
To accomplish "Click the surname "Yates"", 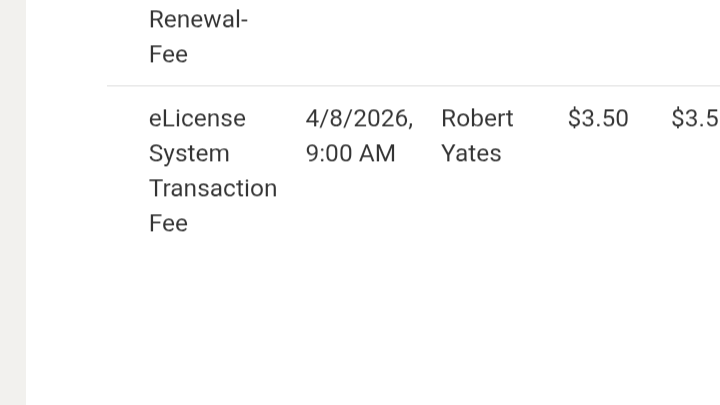I will coord(471,153).
